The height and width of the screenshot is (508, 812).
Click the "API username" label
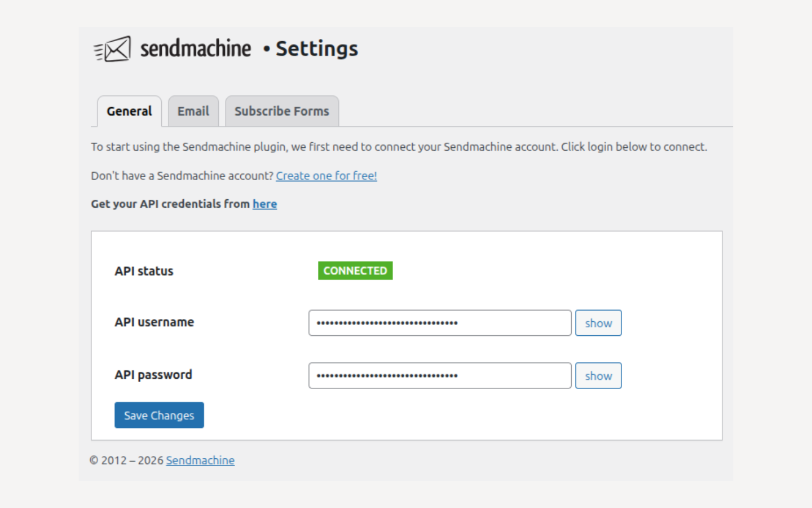(x=154, y=322)
